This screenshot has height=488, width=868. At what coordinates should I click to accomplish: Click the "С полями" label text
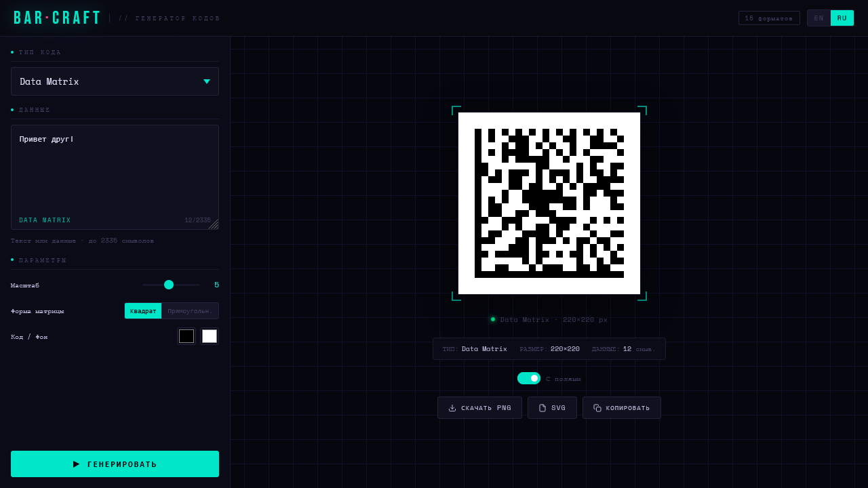tap(564, 379)
